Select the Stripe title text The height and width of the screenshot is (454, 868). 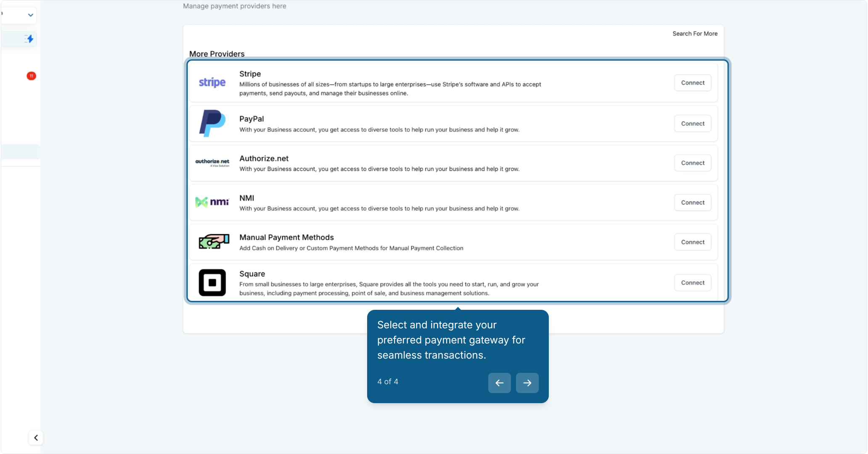[250, 74]
